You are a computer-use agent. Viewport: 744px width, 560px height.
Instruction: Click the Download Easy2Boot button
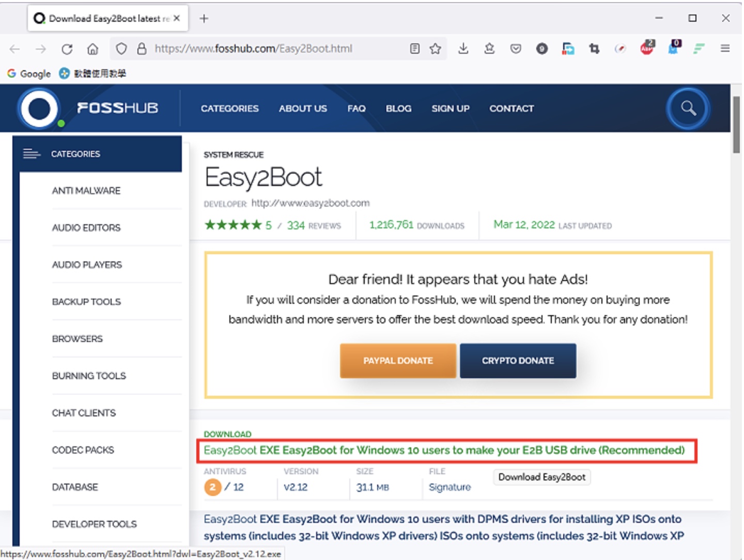tap(542, 477)
